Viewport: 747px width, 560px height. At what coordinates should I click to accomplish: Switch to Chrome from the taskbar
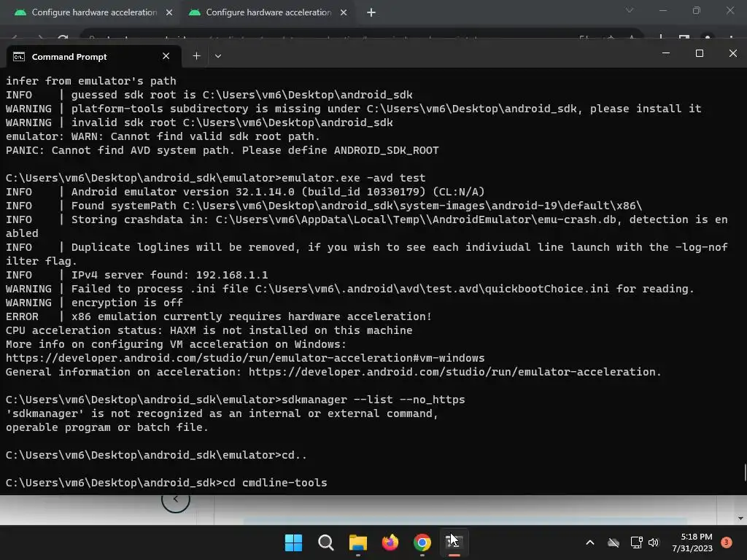(422, 542)
